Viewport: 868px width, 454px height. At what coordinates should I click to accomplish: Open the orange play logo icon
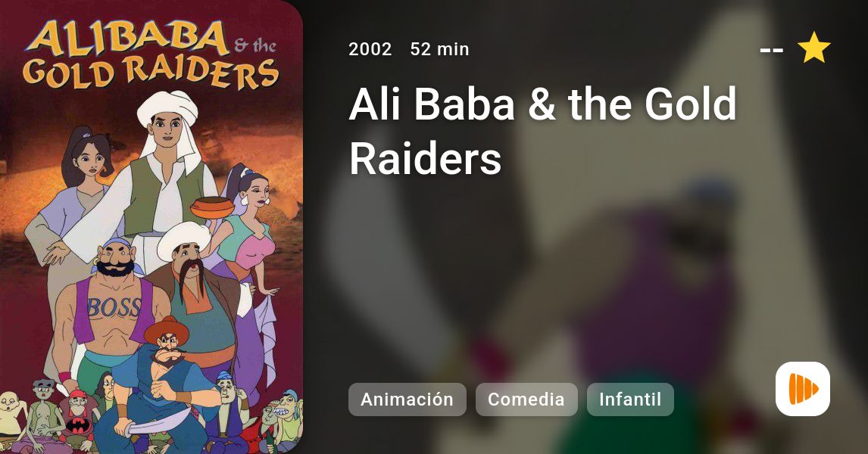(803, 389)
